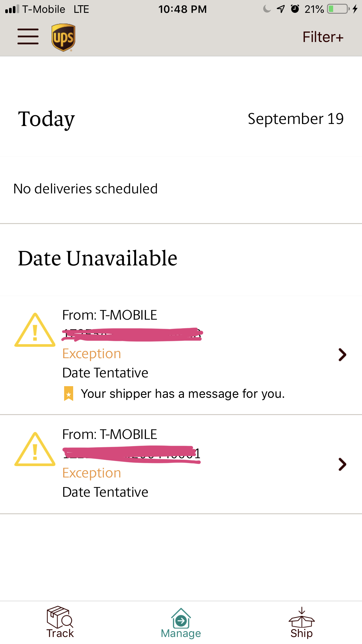
Task: Open the hamburger menu
Action: coord(28,36)
